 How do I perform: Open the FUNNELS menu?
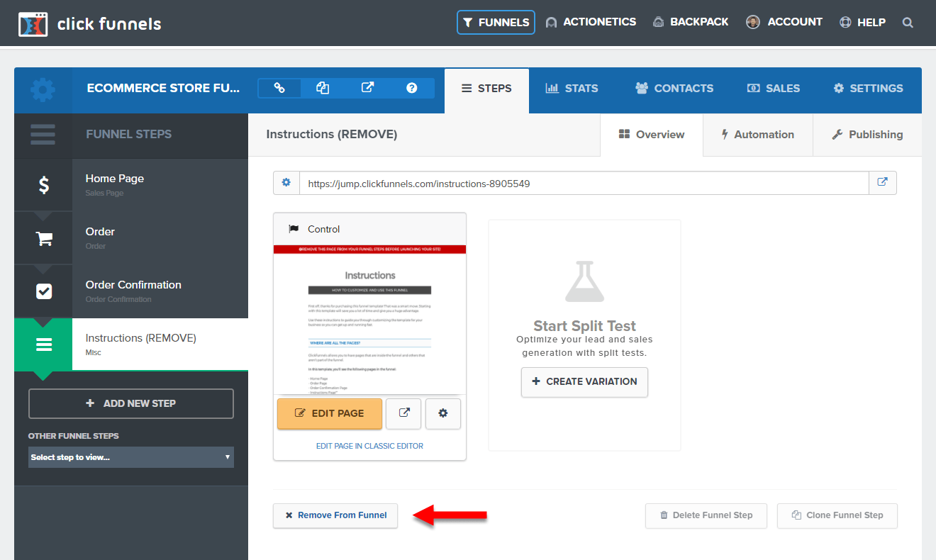496,22
